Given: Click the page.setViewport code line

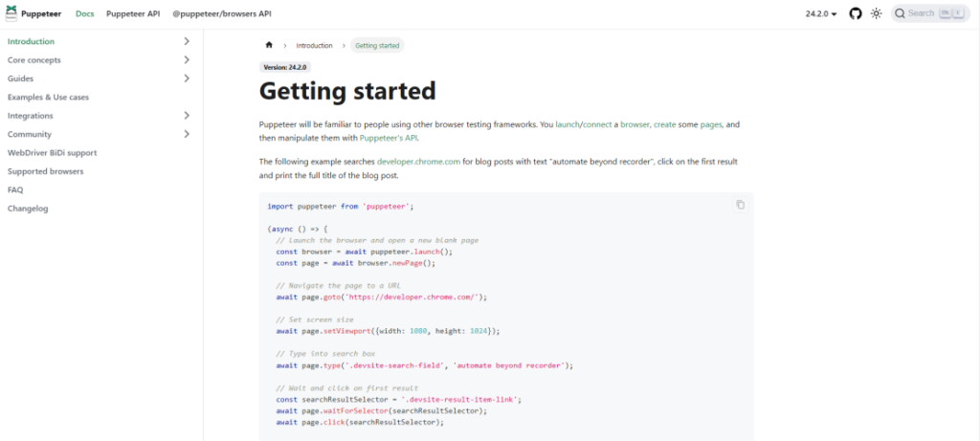Looking at the screenshot, I should click(x=389, y=331).
